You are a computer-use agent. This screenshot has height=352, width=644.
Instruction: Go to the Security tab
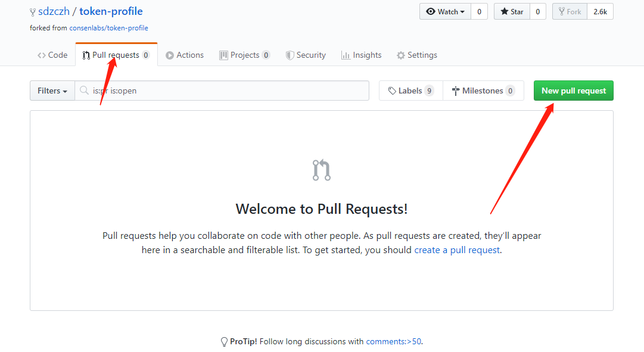(x=306, y=55)
